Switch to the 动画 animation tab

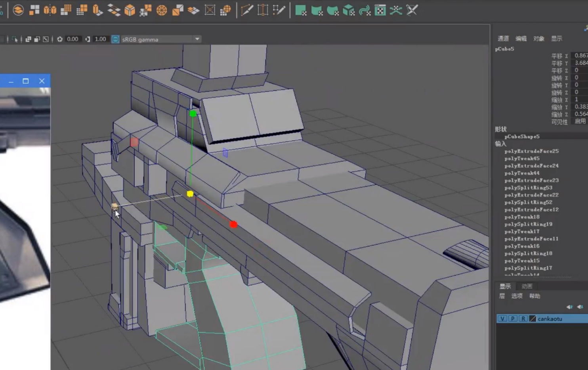click(527, 286)
